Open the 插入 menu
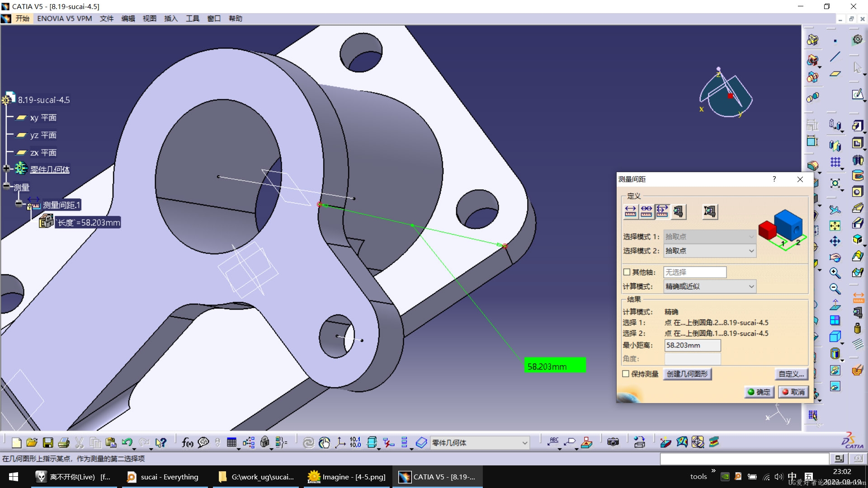The width and height of the screenshot is (868, 488). click(x=171, y=19)
